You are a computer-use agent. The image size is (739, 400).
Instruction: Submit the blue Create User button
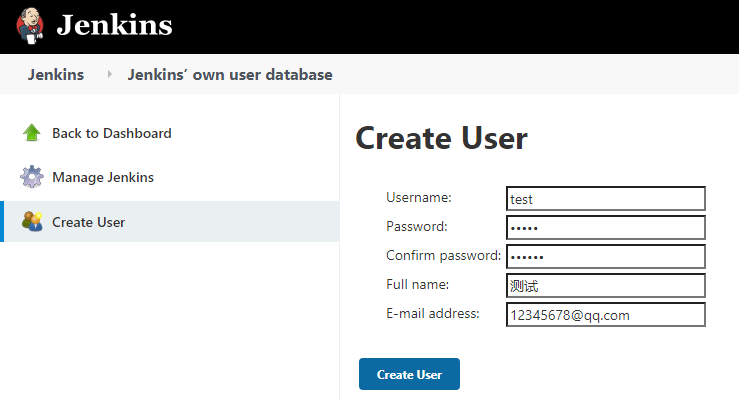(409, 374)
